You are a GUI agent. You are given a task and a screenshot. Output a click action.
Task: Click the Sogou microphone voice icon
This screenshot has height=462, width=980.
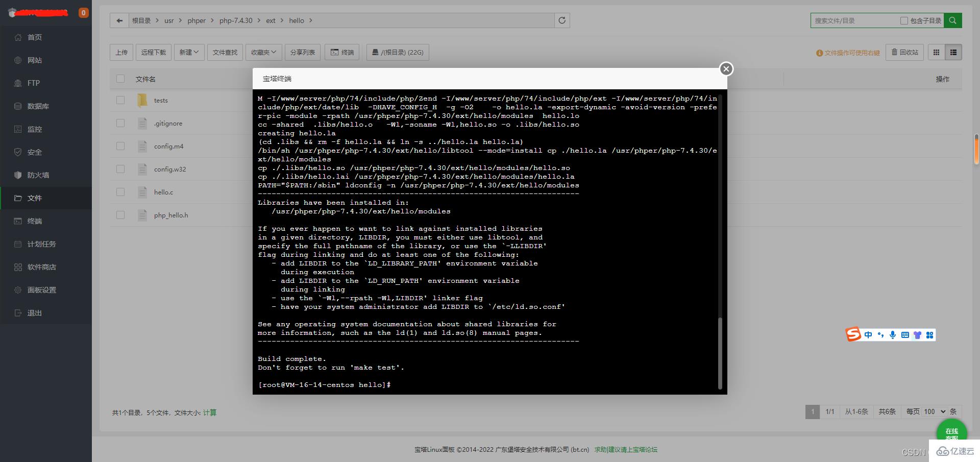pyautogui.click(x=893, y=335)
